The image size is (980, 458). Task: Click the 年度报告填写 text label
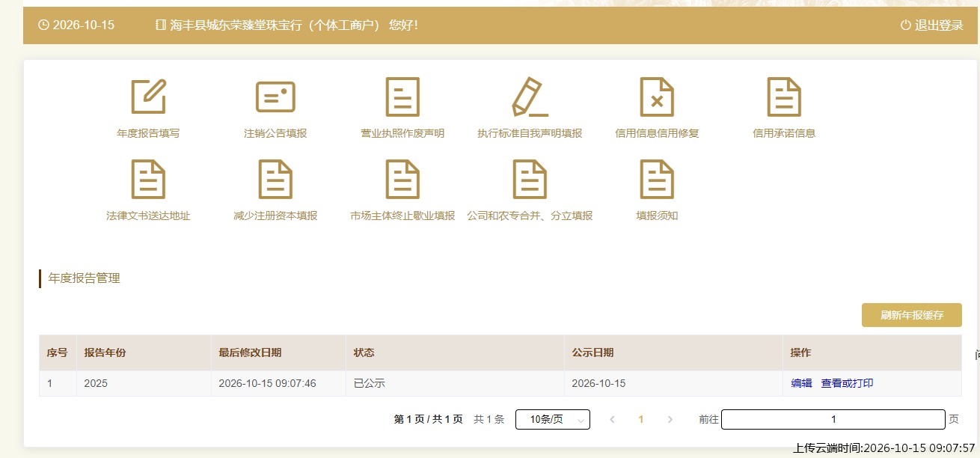[148, 133]
